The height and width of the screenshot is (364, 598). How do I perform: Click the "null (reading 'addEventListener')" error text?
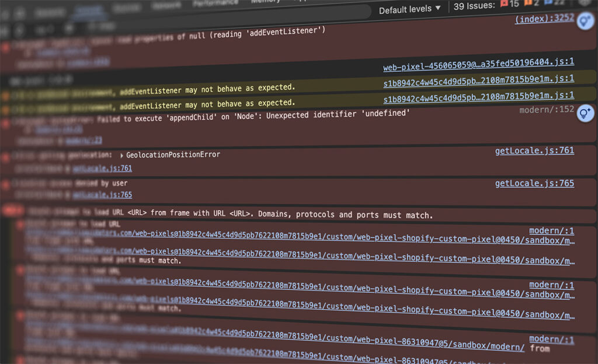tap(257, 33)
